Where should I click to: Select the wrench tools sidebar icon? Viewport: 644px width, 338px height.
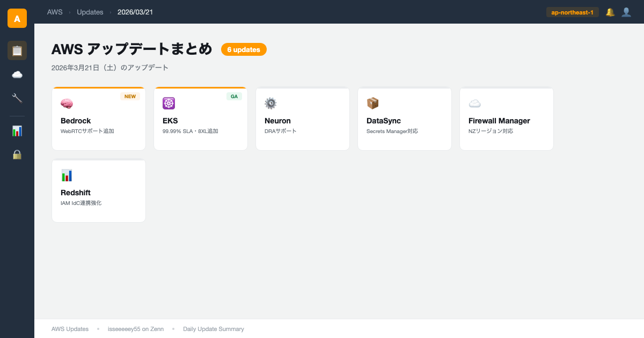(x=17, y=98)
